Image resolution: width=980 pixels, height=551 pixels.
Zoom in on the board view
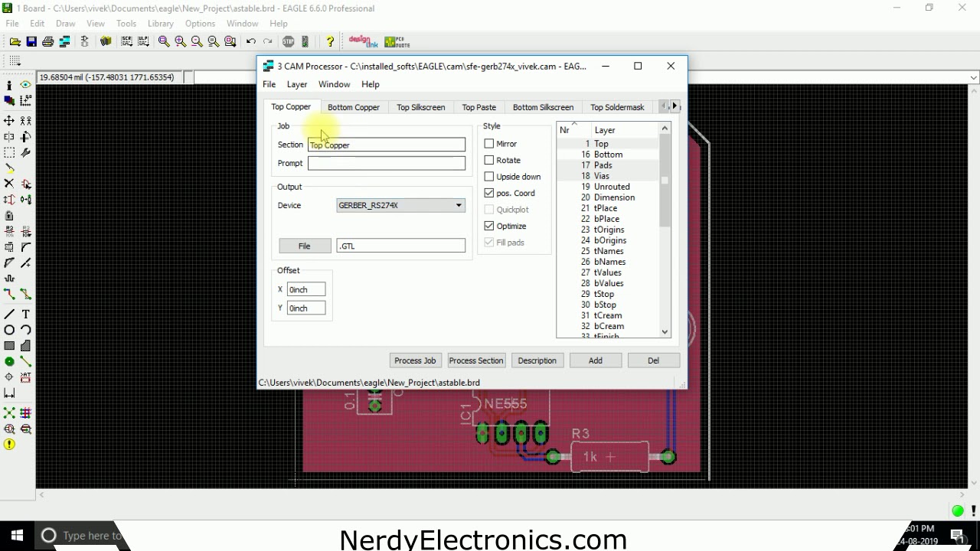pyautogui.click(x=181, y=41)
